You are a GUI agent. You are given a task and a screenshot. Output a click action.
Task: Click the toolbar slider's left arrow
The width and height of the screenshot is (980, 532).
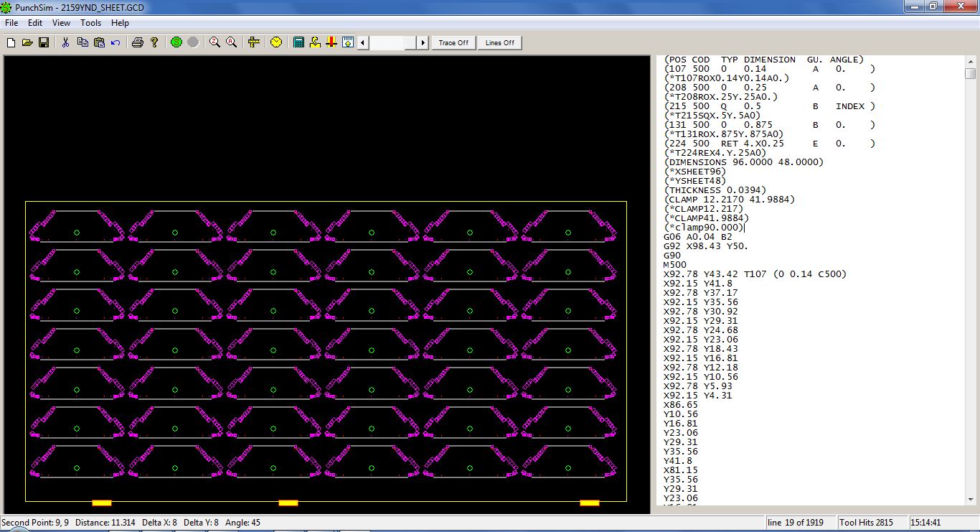(x=363, y=43)
